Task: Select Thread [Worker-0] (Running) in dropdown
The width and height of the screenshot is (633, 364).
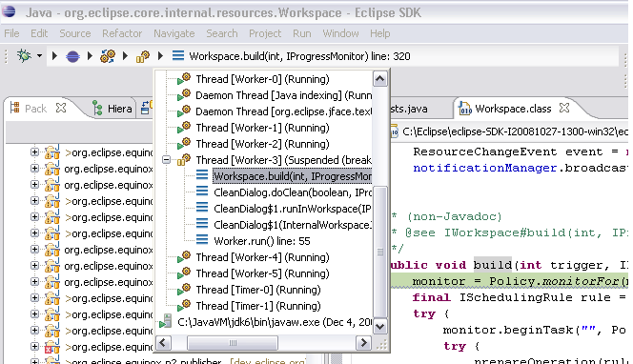Action: tap(262, 79)
